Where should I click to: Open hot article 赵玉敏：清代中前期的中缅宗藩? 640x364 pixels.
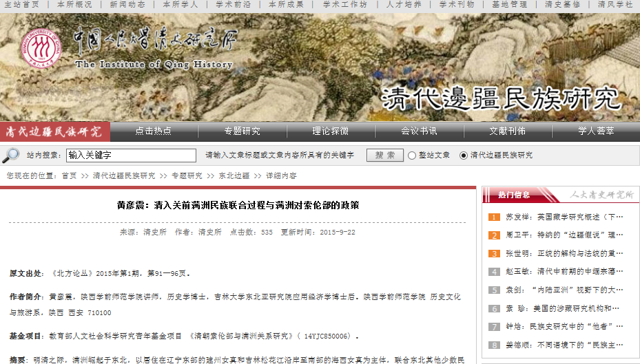(564, 272)
